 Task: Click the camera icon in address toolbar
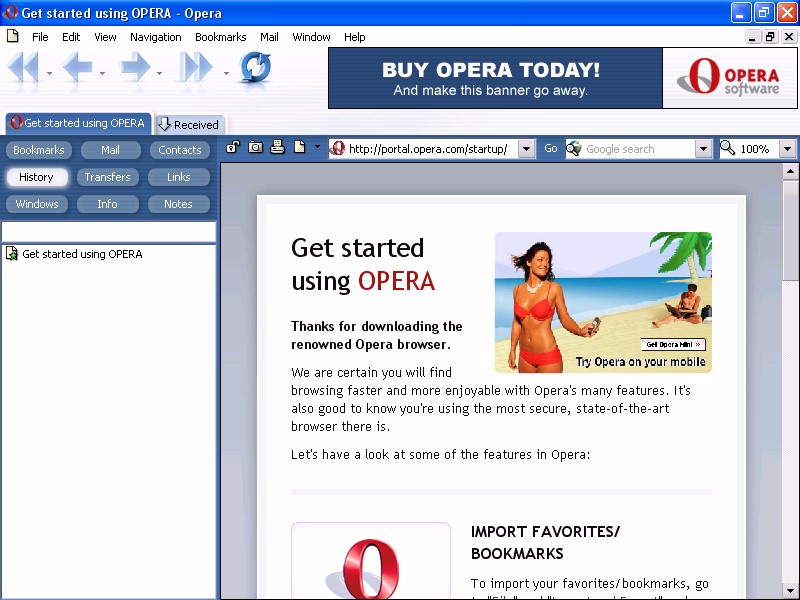coord(255,147)
